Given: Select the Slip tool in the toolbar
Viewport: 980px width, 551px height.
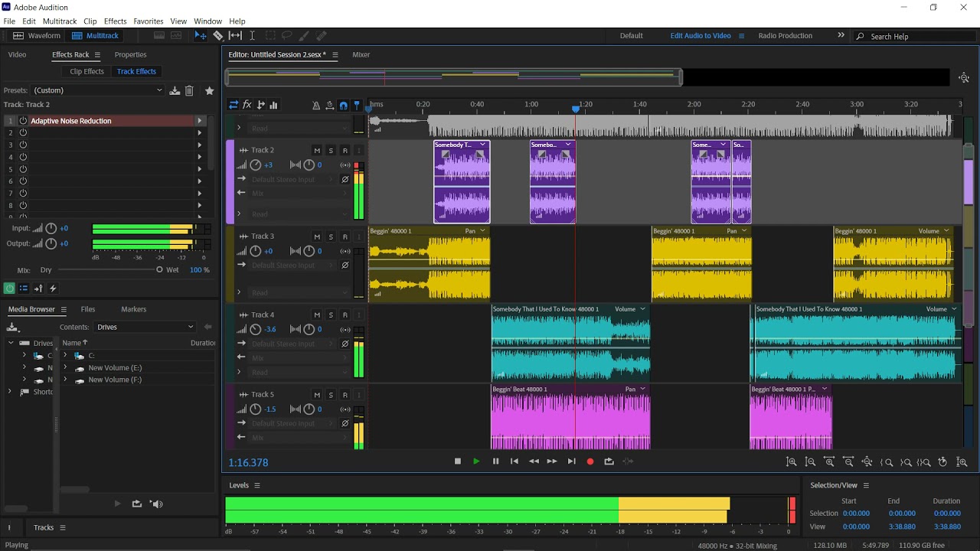Looking at the screenshot, I should [x=235, y=36].
